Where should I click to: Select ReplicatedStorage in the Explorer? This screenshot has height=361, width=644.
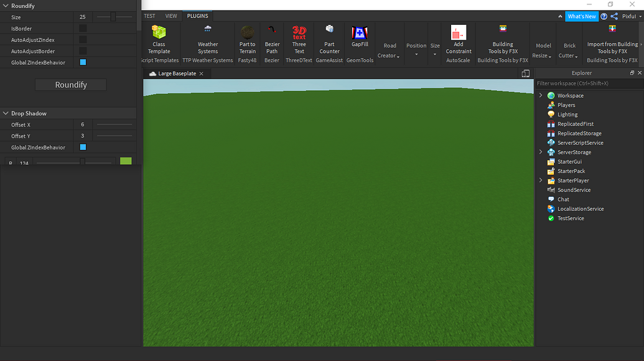[x=579, y=133]
